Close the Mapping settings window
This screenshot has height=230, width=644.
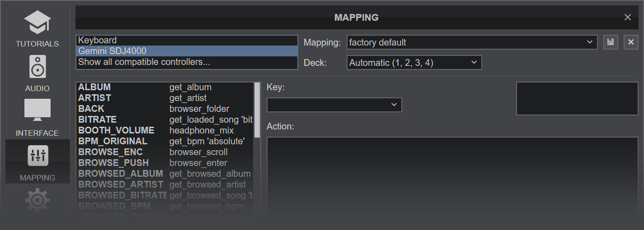tap(627, 17)
